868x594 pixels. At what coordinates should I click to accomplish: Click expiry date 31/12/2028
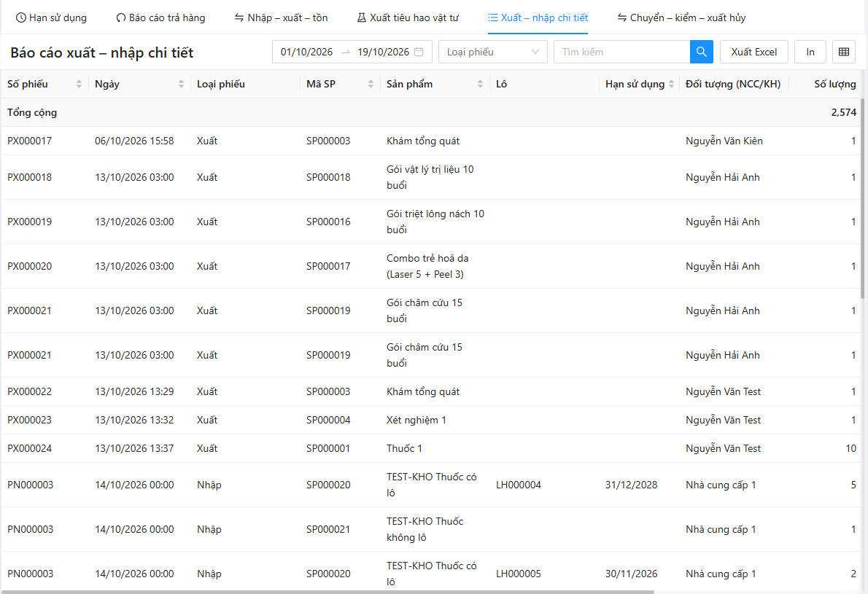[x=631, y=485]
